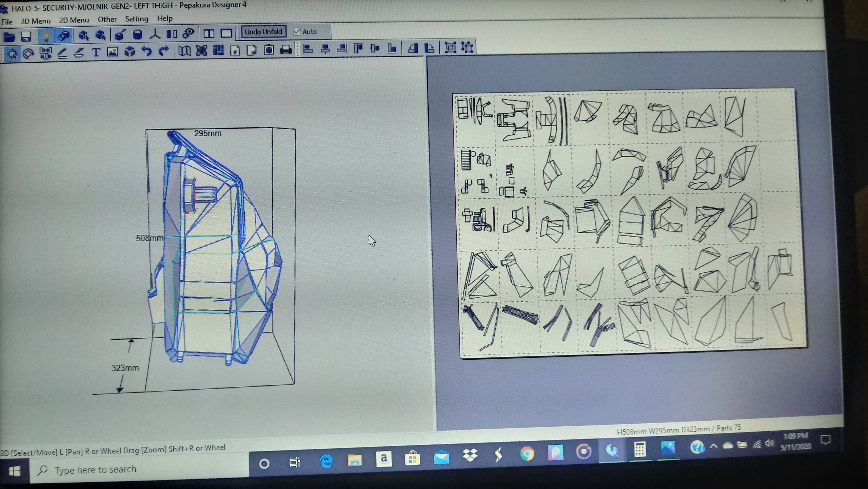Open the 3D Menu
The height and width of the screenshot is (489, 868).
[35, 21]
